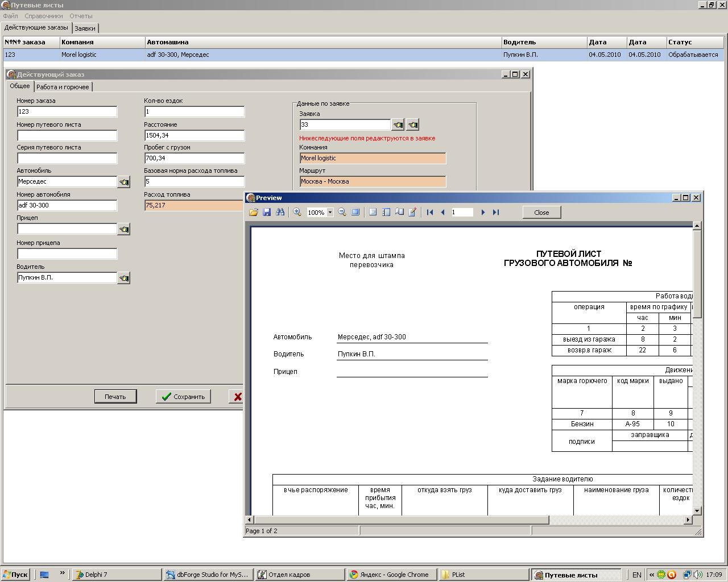Switch to the Заявки tab
The image size is (728, 582).
[85, 28]
